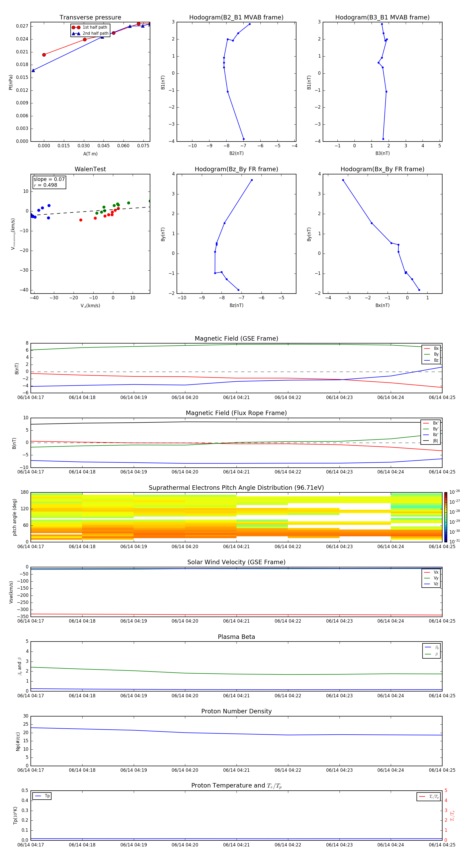The image size is (473, 868).
Task: Click the "Bx(nT)" x-axis label
Action: [382, 305]
